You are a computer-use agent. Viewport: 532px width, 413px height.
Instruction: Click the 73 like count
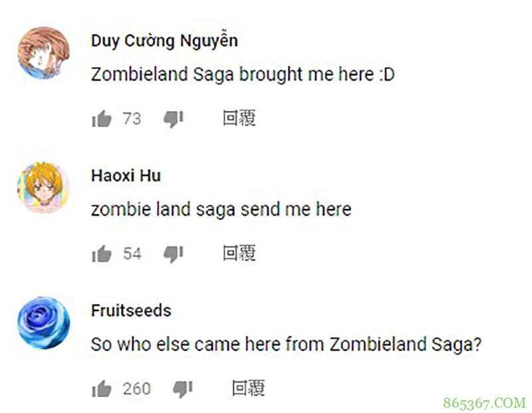pos(132,119)
